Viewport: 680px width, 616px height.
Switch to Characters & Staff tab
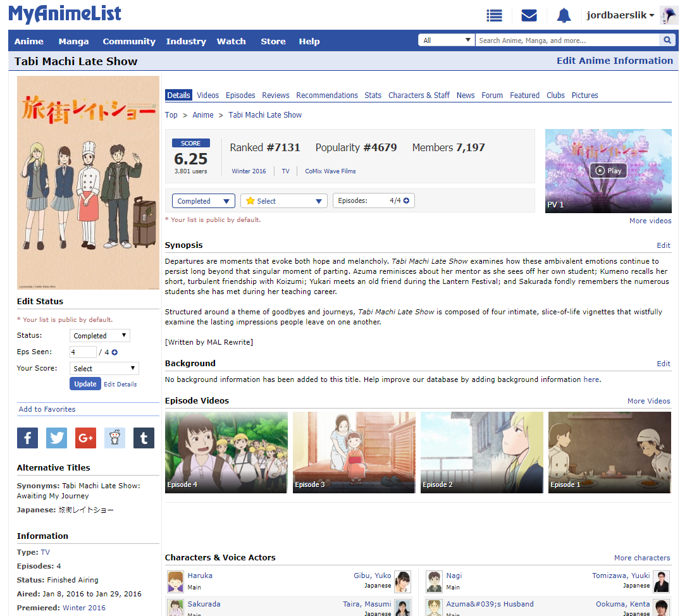(419, 95)
